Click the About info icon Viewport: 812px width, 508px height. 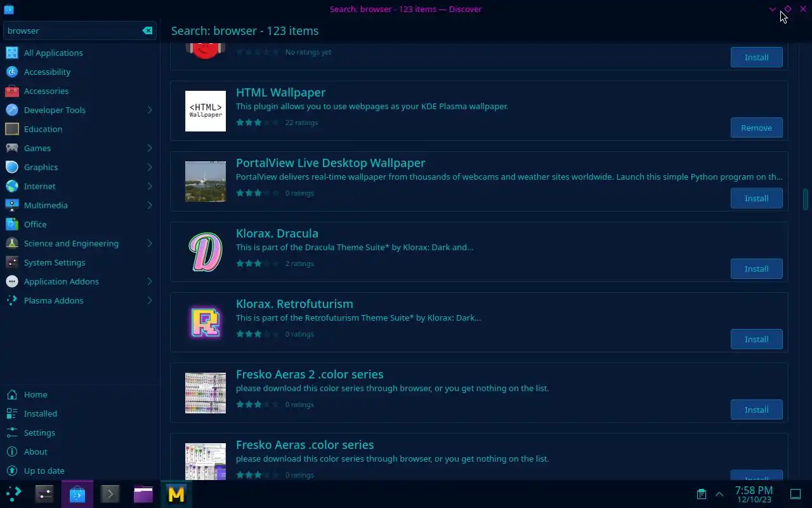12,451
